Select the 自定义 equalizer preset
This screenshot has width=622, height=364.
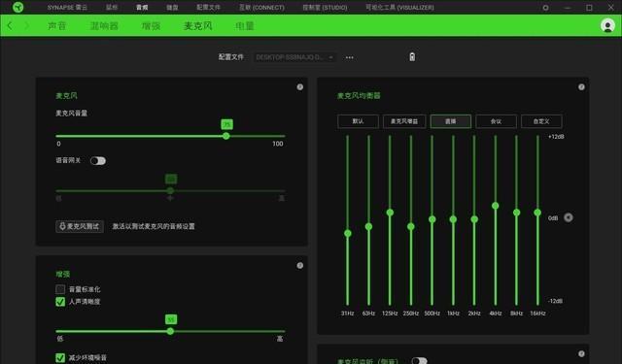[x=541, y=121]
